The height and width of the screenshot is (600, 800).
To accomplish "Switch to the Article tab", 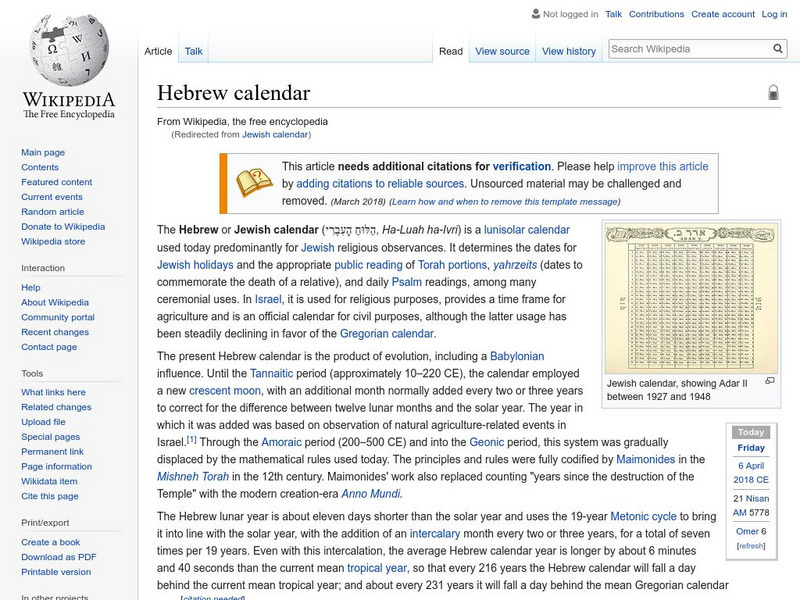I will (158, 51).
